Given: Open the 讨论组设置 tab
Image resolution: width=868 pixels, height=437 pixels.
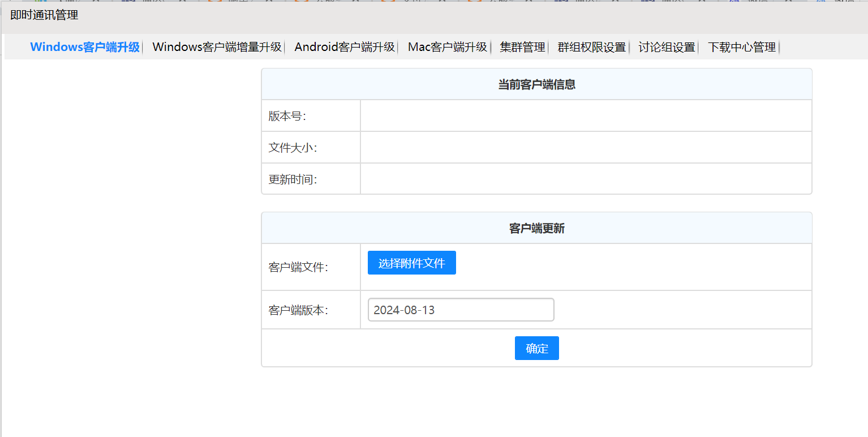Looking at the screenshot, I should click(x=667, y=47).
